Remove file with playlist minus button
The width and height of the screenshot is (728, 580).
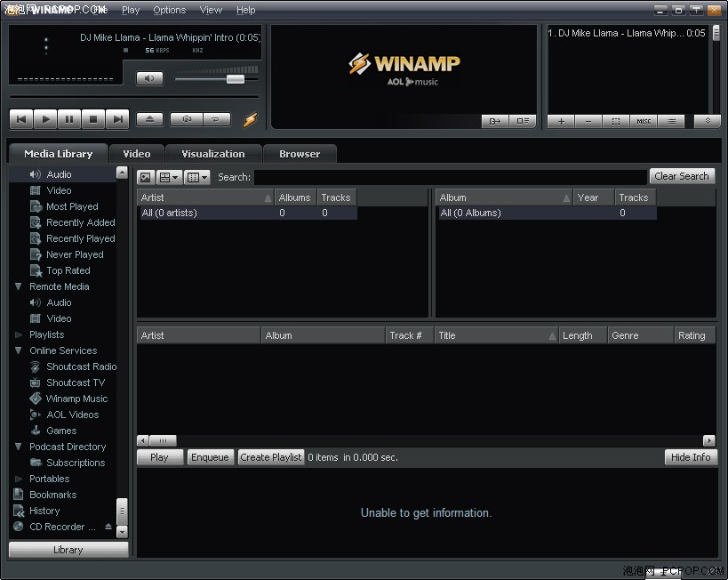588,121
